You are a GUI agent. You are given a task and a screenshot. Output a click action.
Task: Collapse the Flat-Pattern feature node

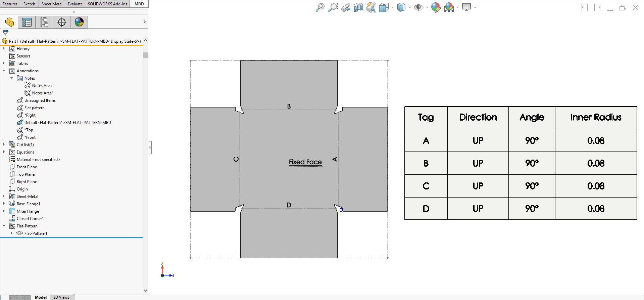(4, 226)
